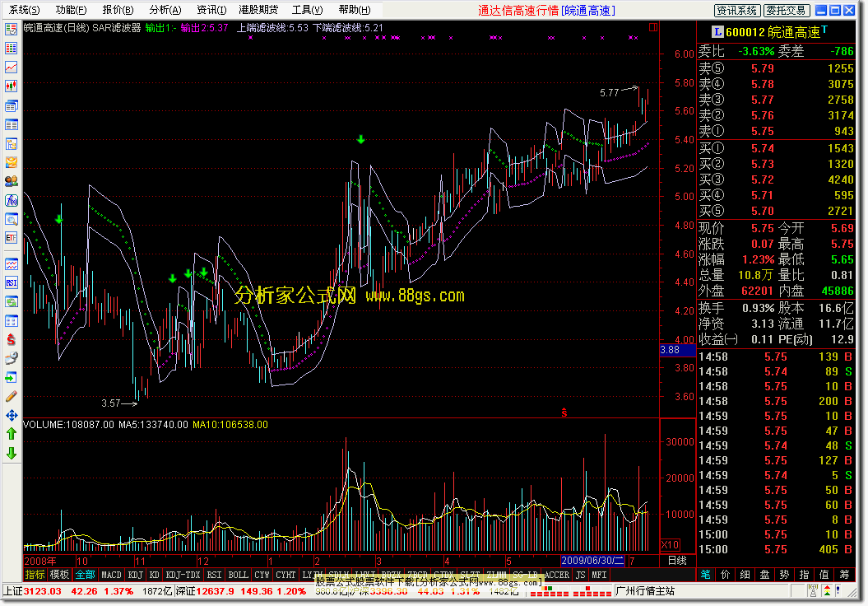The height and width of the screenshot is (606, 868).
Task: Click the key and lock icon
Action: pos(11,358)
